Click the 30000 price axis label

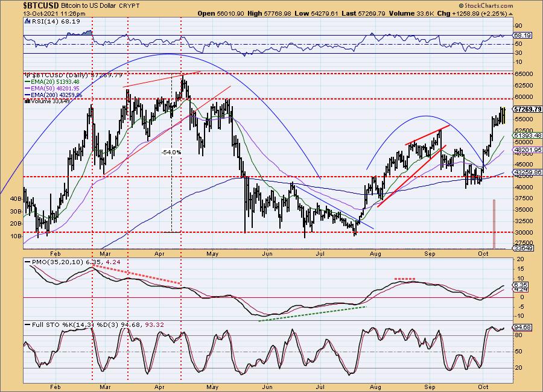click(524, 232)
